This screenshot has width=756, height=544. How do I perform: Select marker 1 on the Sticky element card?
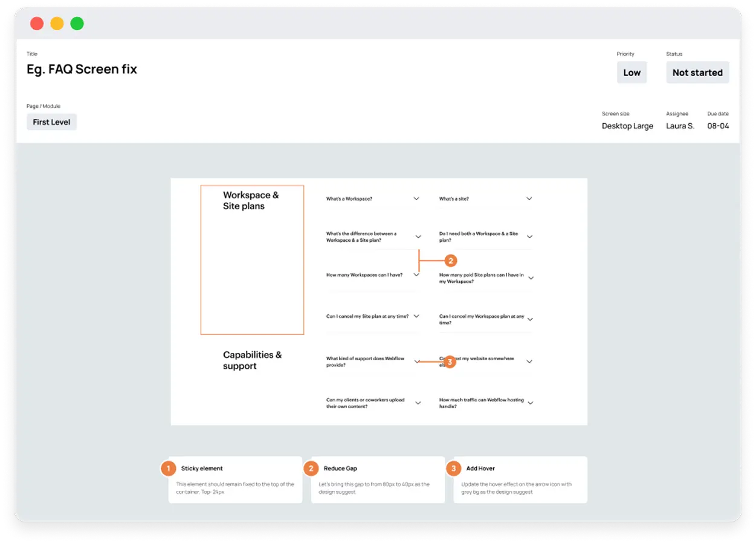coord(168,468)
